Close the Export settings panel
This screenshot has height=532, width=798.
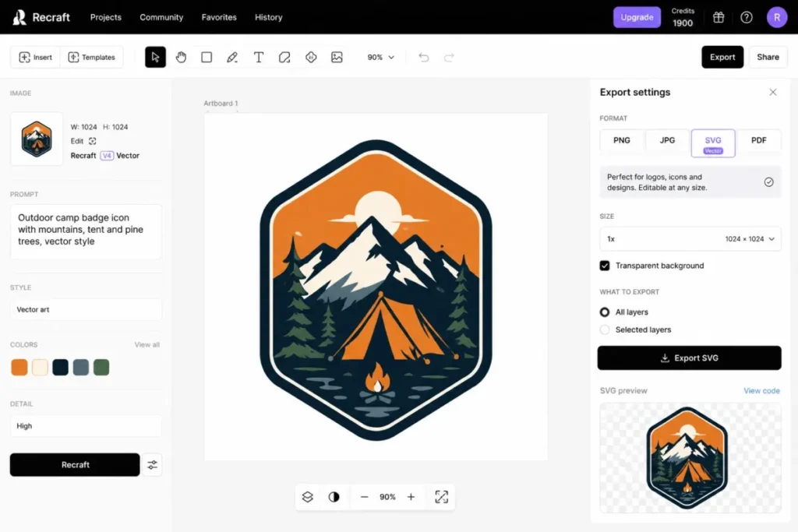(772, 92)
